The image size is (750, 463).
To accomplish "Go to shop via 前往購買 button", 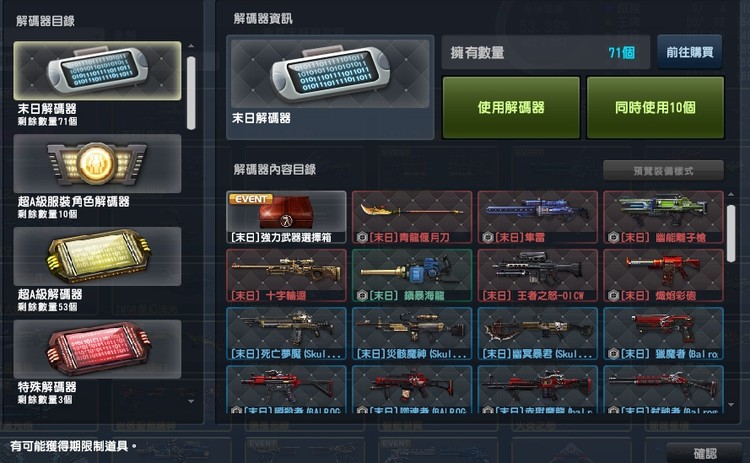I will (x=690, y=52).
